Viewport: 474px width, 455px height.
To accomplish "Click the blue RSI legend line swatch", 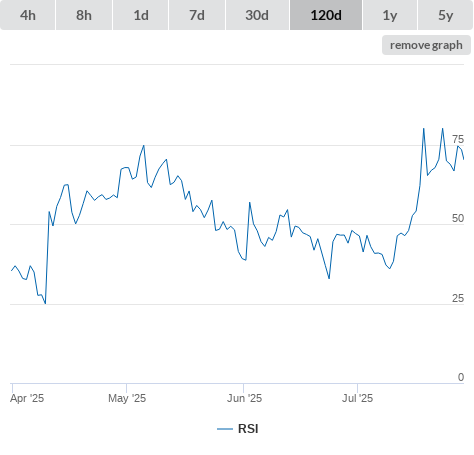I will click(225, 429).
